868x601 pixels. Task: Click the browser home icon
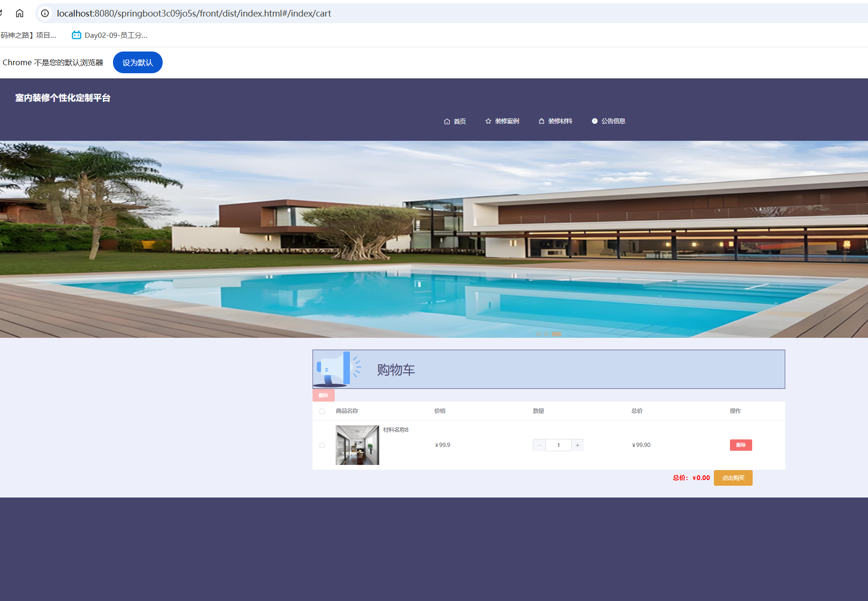click(x=19, y=13)
